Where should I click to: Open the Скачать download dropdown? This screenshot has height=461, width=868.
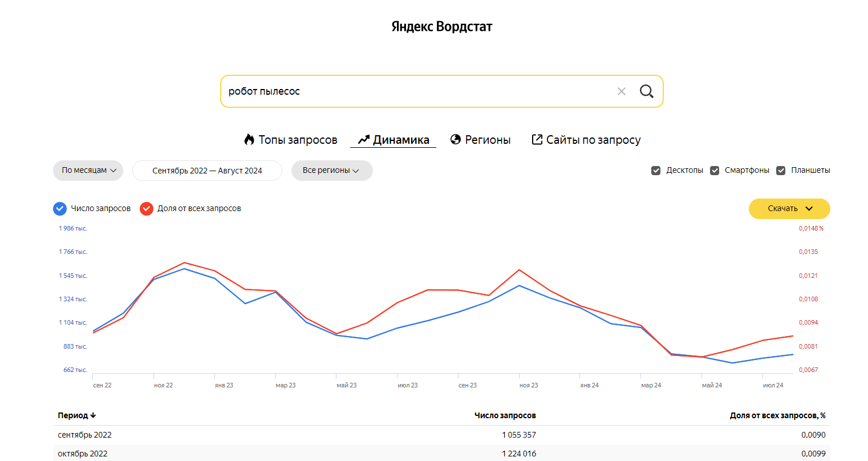pos(789,209)
